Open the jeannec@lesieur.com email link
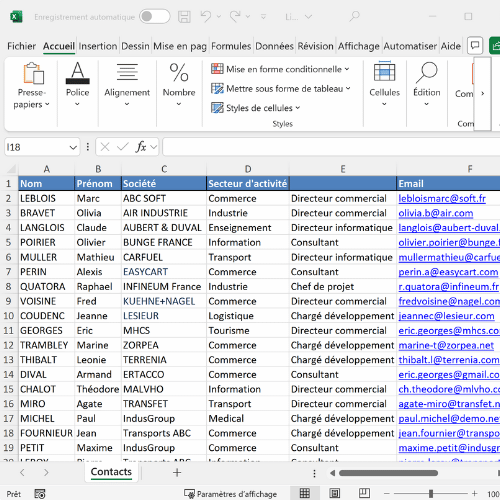Image resolution: width=500 pixels, height=500 pixels. (x=446, y=316)
